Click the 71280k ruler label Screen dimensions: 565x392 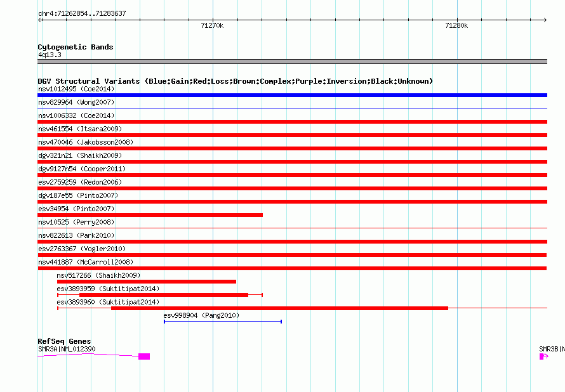pos(456,25)
